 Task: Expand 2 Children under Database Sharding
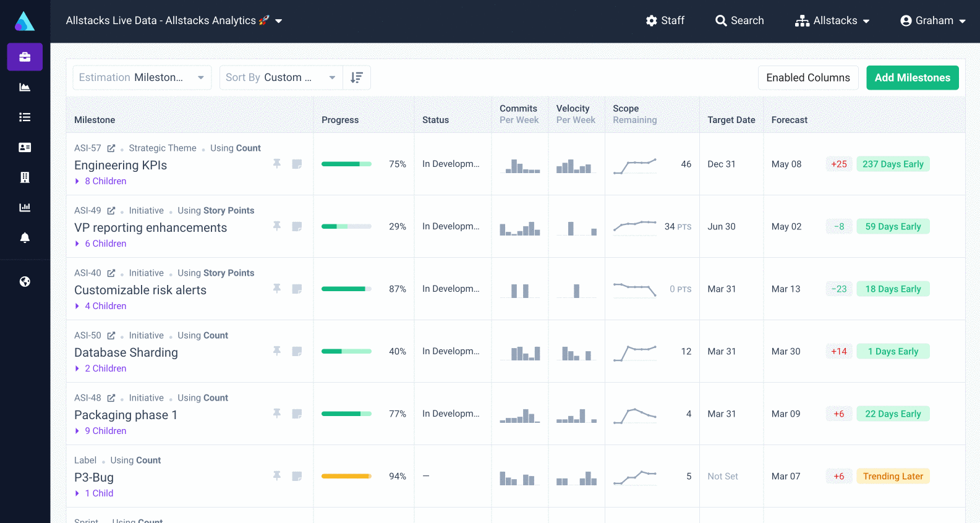[101, 368]
